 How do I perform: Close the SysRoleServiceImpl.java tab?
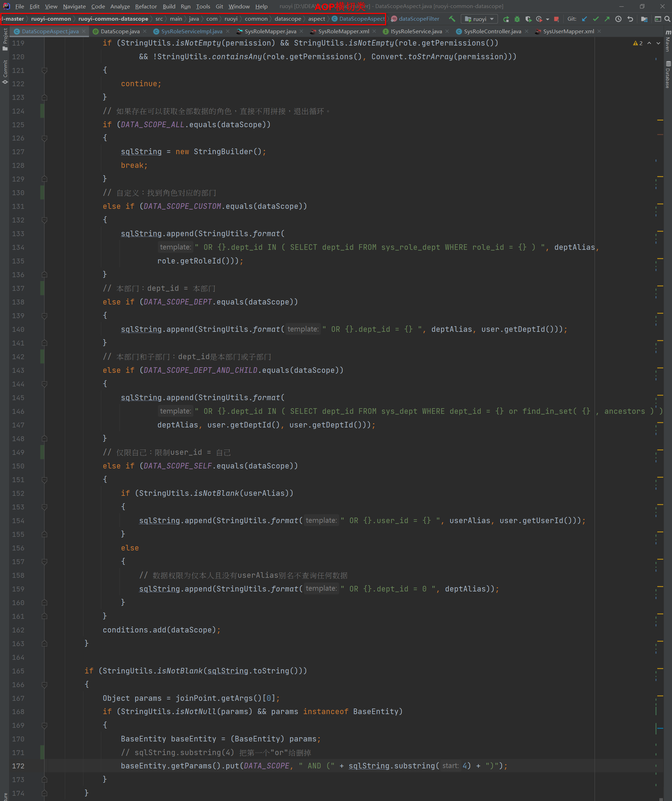(x=228, y=31)
